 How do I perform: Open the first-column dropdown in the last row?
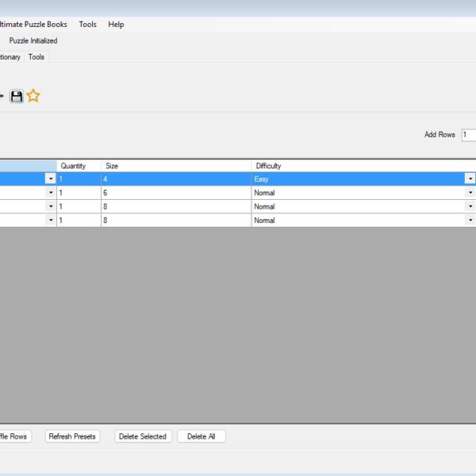pos(51,220)
